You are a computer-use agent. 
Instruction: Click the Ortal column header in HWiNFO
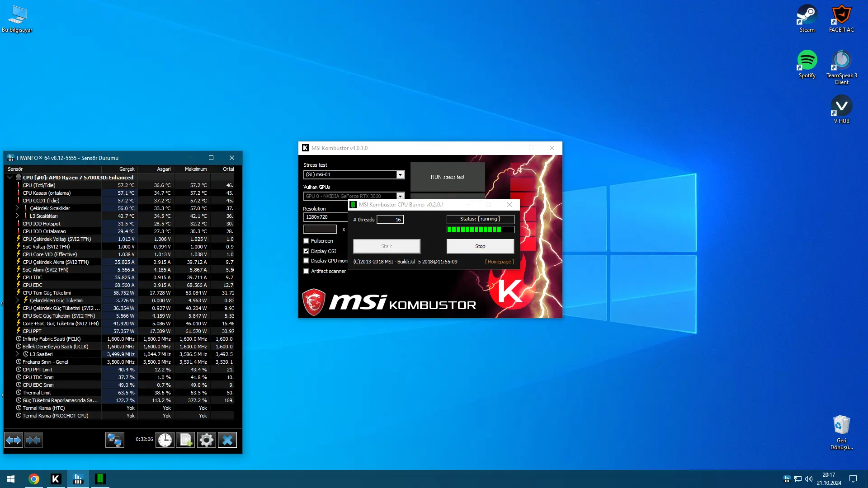tap(223, 169)
